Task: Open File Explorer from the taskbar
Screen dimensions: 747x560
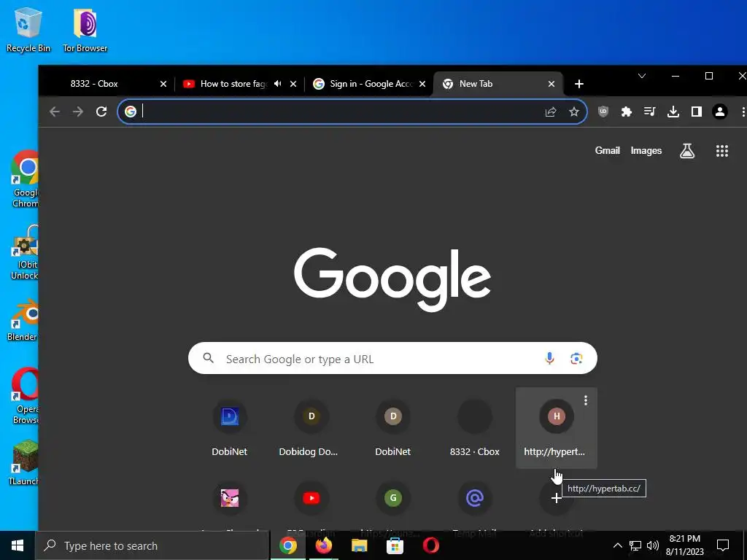Action: (x=359, y=545)
